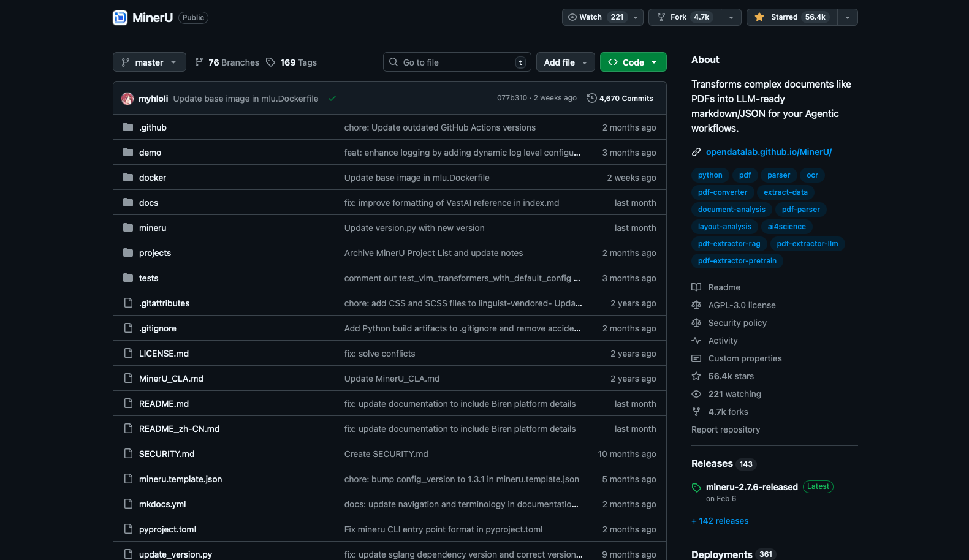Open the Add file dropdown
The height and width of the screenshot is (560, 969).
tap(566, 62)
